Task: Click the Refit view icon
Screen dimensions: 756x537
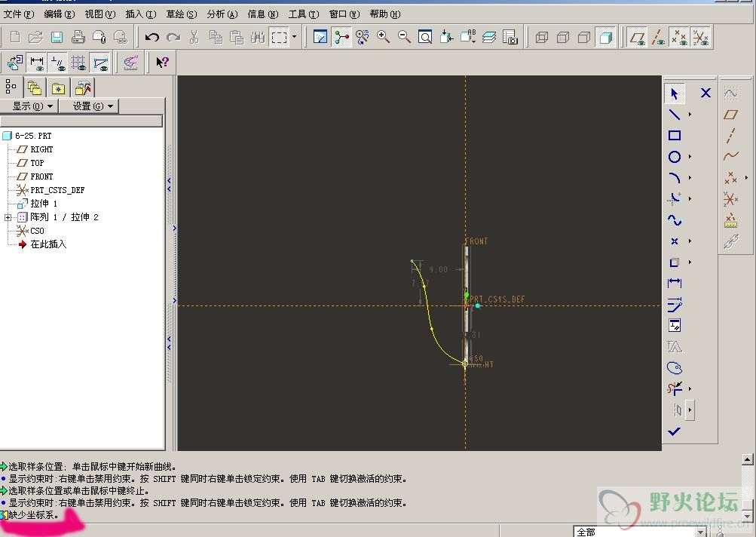Action: point(425,37)
